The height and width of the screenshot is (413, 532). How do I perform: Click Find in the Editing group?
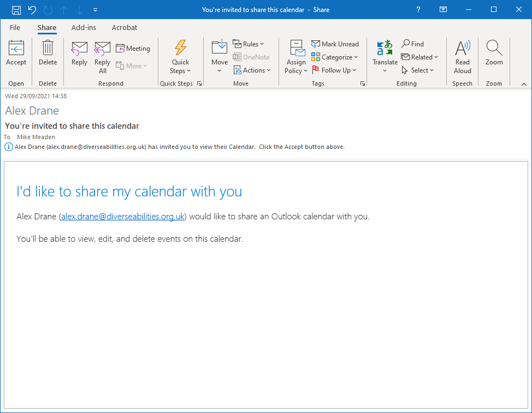[x=412, y=44]
